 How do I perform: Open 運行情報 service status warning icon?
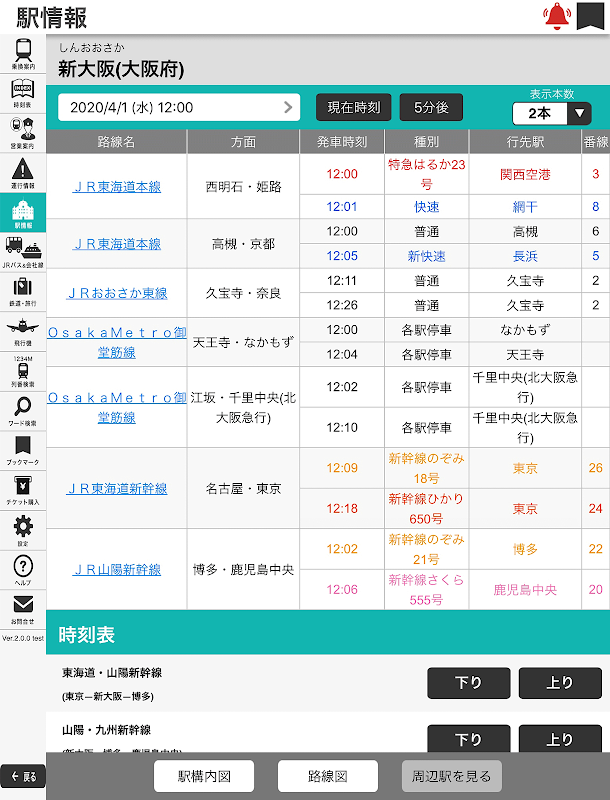tap(23, 173)
